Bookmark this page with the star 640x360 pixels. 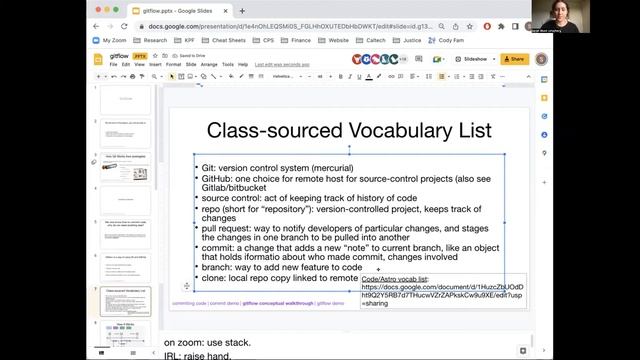[470, 27]
